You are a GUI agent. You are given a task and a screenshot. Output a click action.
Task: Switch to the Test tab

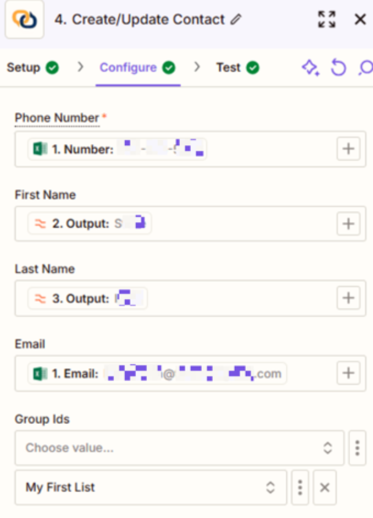(x=238, y=68)
